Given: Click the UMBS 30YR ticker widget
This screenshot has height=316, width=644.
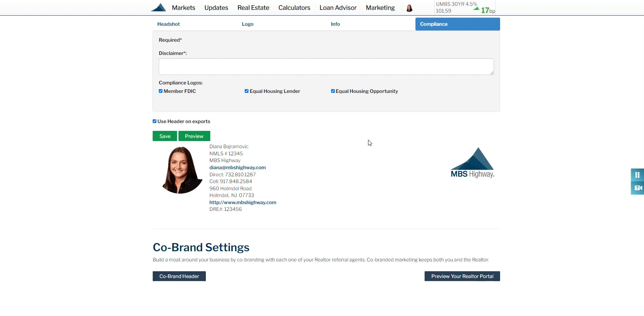Looking at the screenshot, I should pyautogui.click(x=456, y=7).
